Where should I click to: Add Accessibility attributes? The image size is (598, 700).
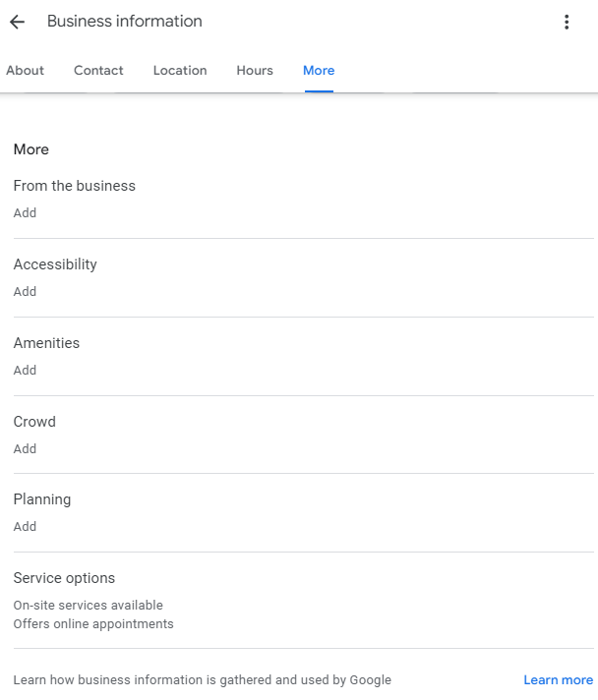pyautogui.click(x=25, y=292)
